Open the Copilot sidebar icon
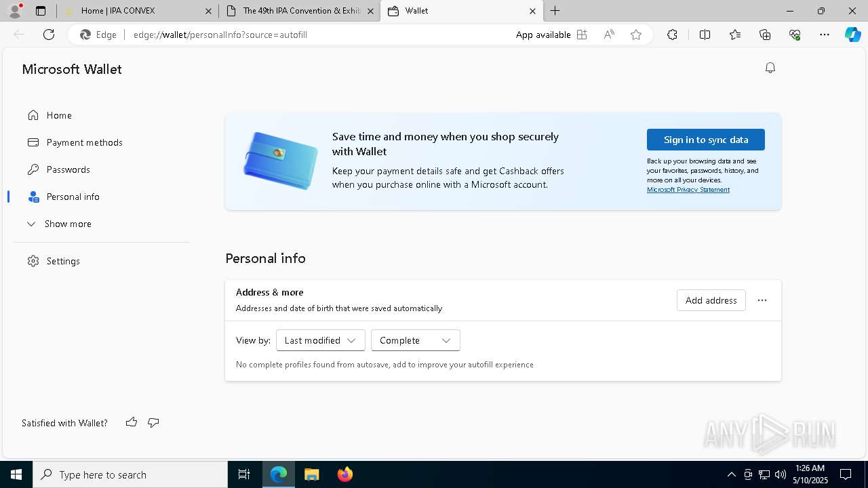The width and height of the screenshot is (868, 488). [852, 35]
